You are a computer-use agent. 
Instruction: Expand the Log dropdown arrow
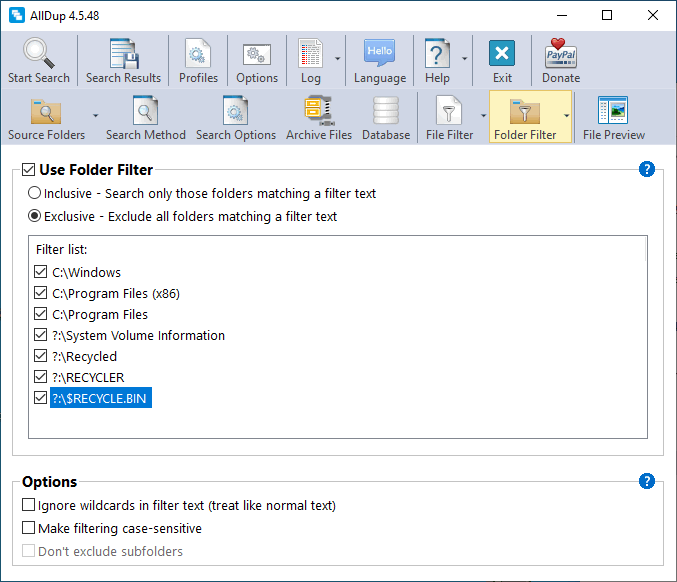(338, 59)
